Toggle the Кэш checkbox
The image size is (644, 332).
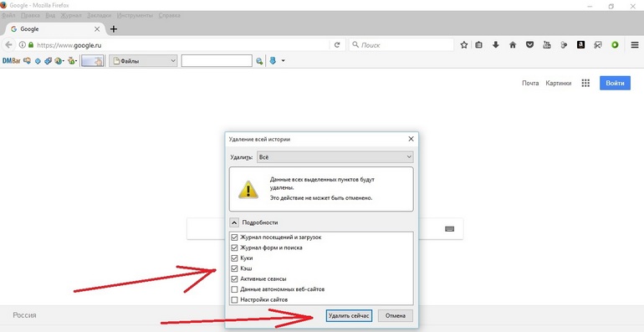pos(234,268)
